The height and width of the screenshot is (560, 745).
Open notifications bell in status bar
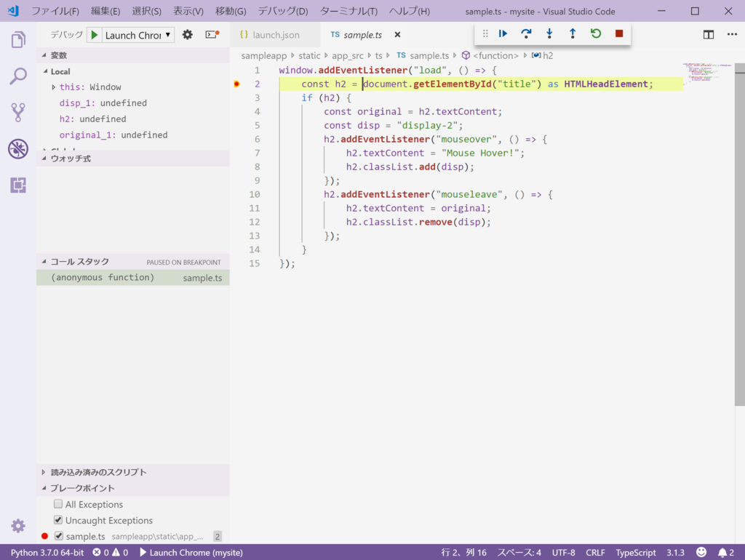(x=726, y=553)
